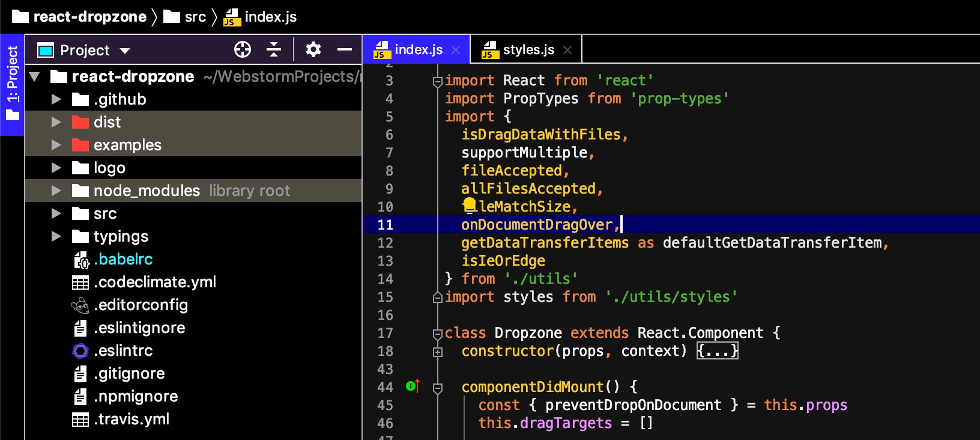The height and width of the screenshot is (440, 980).
Task: Select the .npmignore file icon
Action: click(80, 397)
